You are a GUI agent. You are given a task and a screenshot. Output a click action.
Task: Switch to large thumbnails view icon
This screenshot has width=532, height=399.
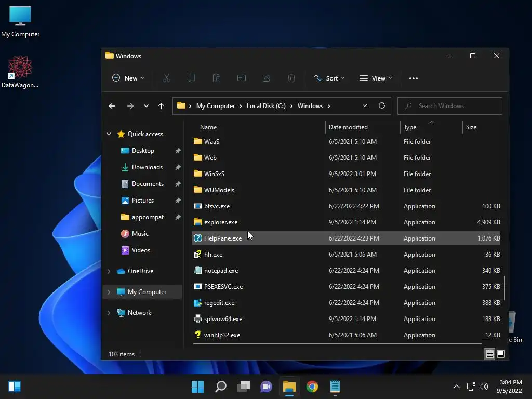click(x=501, y=354)
